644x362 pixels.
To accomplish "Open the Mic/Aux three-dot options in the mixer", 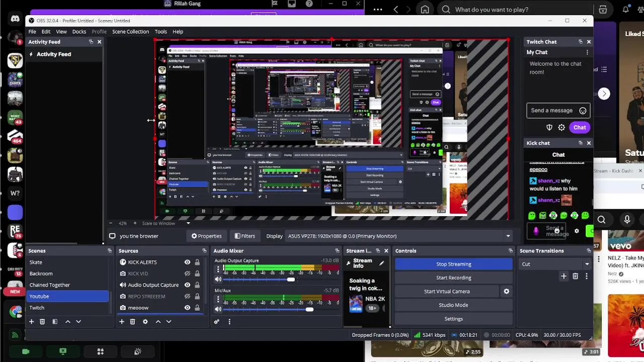I will [x=218, y=300].
